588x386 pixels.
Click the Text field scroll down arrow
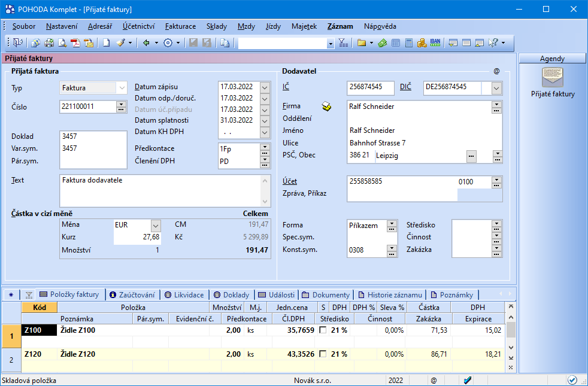[265, 202]
